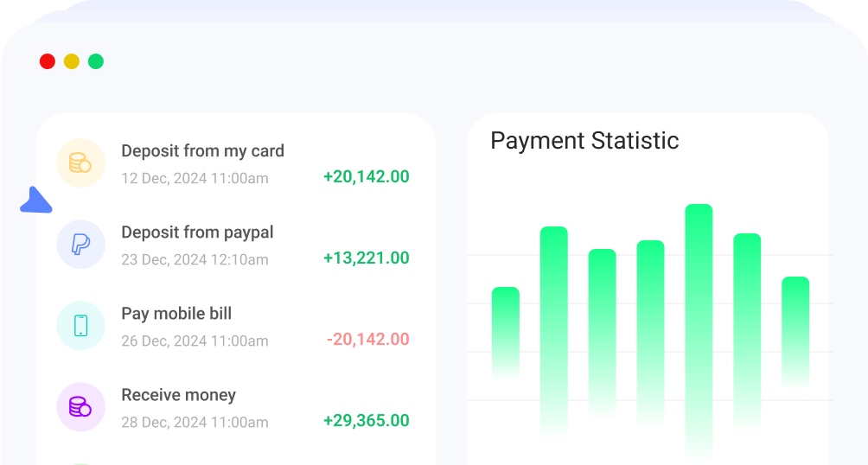Click the red -20,142.00 amount
This screenshot has width=868, height=465.
click(367, 339)
